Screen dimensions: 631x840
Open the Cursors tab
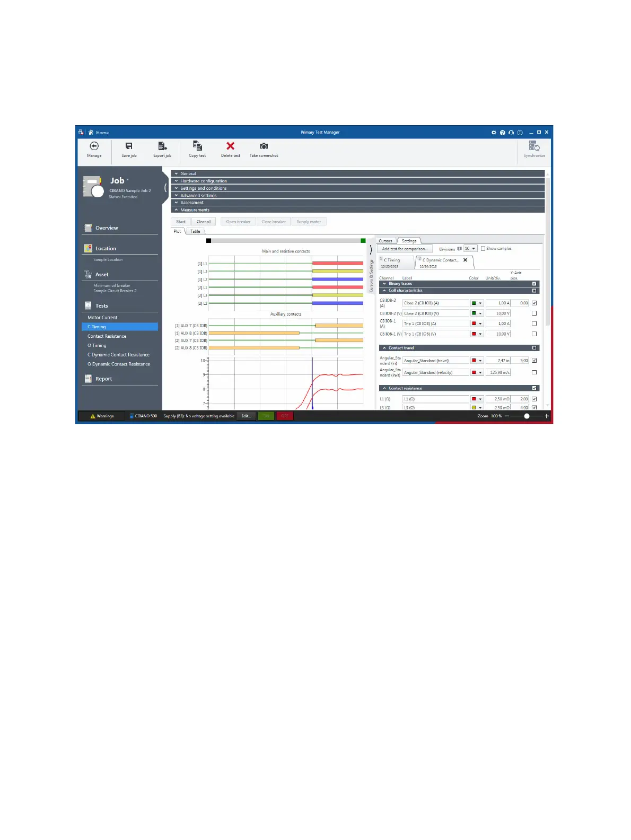click(385, 241)
